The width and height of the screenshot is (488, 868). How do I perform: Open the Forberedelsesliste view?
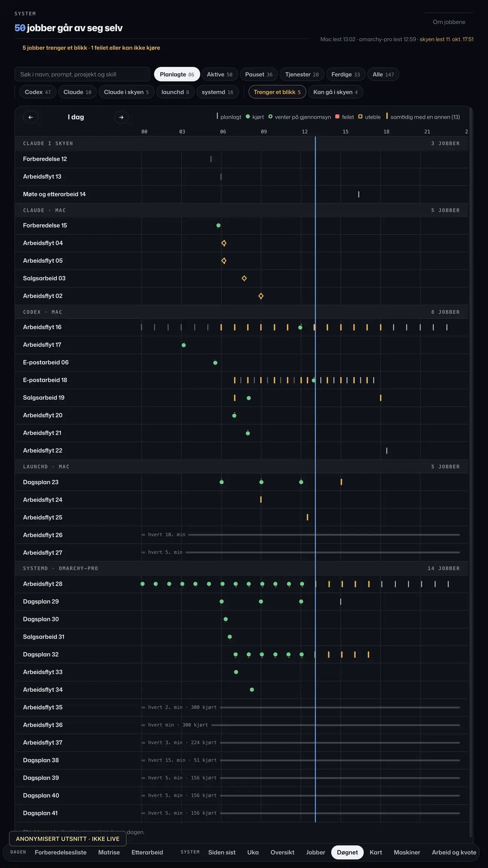click(61, 852)
